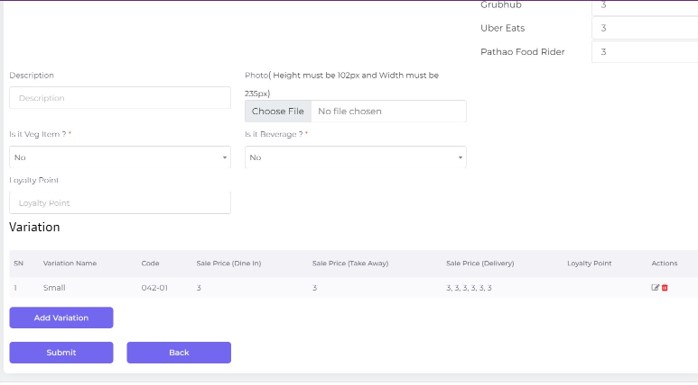
Task: Click the 'Loyalty Point' column header
Action: point(589,263)
